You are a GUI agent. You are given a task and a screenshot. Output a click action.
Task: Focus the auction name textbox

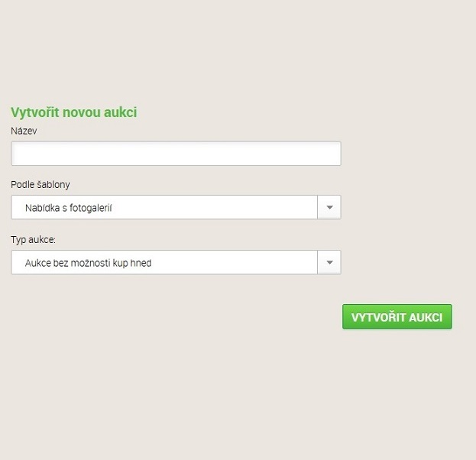coord(176,154)
